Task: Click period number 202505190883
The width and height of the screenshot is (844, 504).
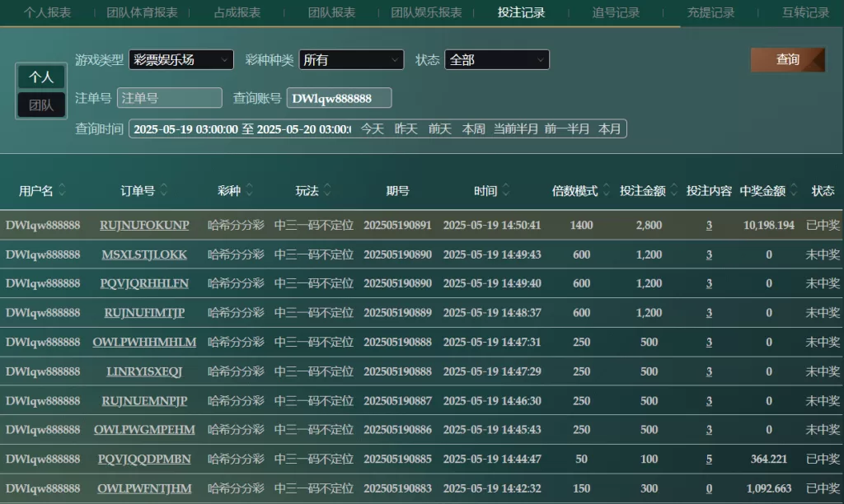Action: [397, 489]
